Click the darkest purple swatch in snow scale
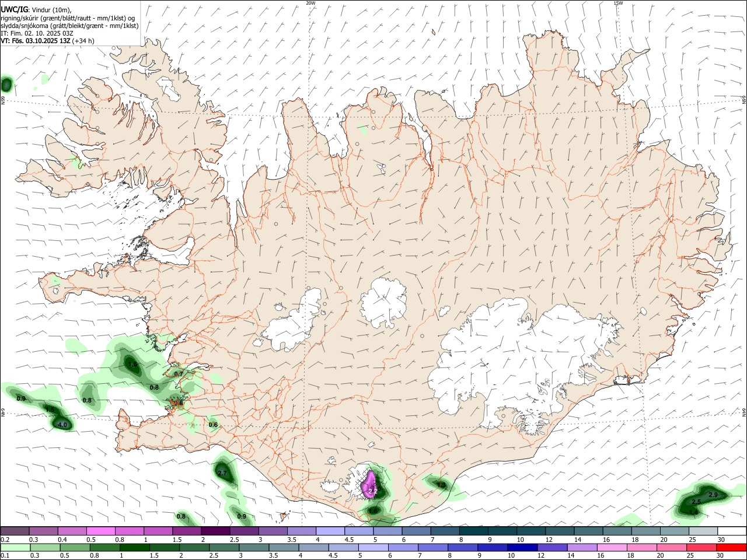This screenshot has width=747, height=560. [215, 531]
